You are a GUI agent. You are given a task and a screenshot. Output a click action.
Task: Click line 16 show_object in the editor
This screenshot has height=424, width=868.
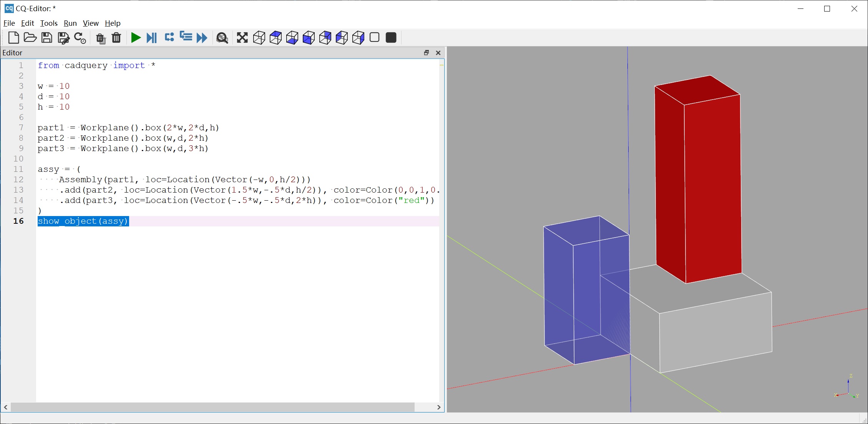[x=83, y=221]
